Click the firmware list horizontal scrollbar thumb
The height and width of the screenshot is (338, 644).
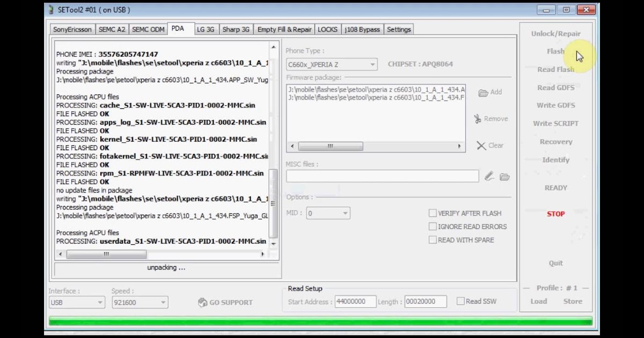[x=331, y=146]
